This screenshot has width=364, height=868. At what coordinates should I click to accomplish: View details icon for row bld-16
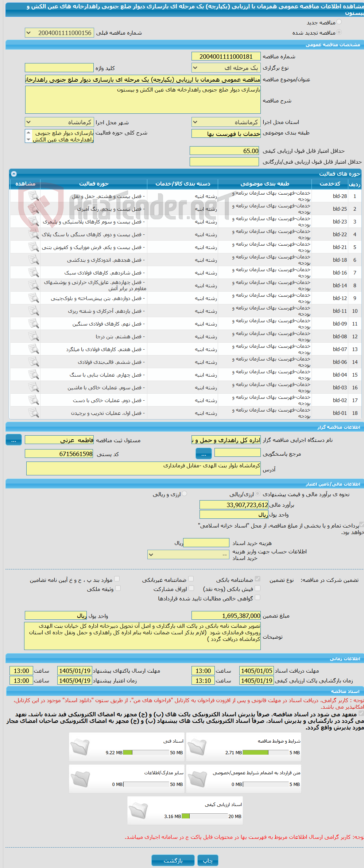(x=34, y=273)
